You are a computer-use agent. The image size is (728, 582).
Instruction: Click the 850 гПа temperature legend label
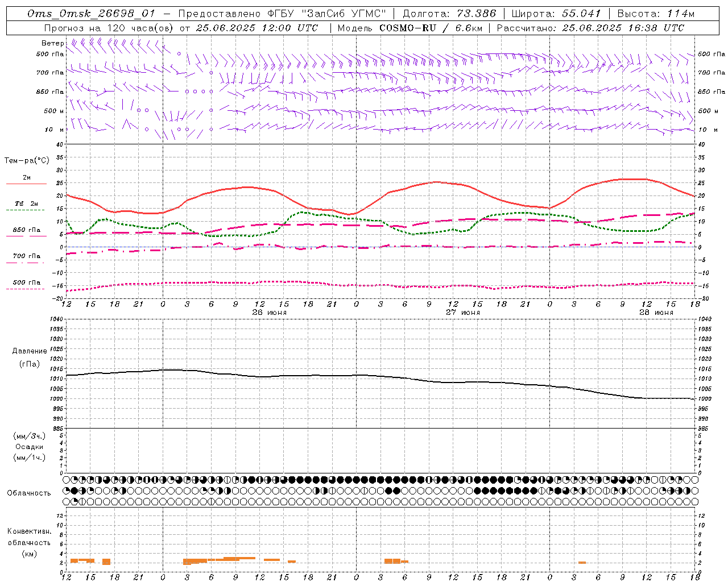tap(27, 230)
